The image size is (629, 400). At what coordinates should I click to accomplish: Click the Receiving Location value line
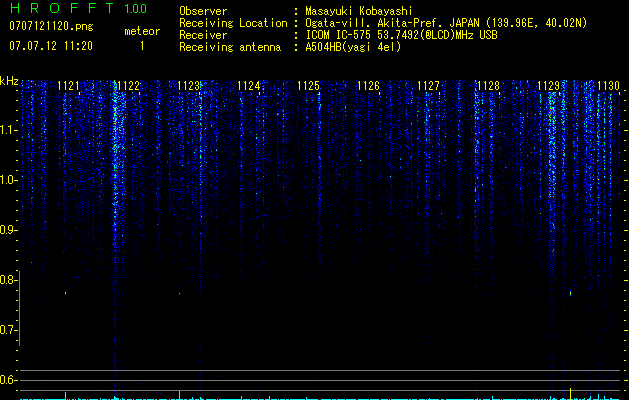coord(446,23)
